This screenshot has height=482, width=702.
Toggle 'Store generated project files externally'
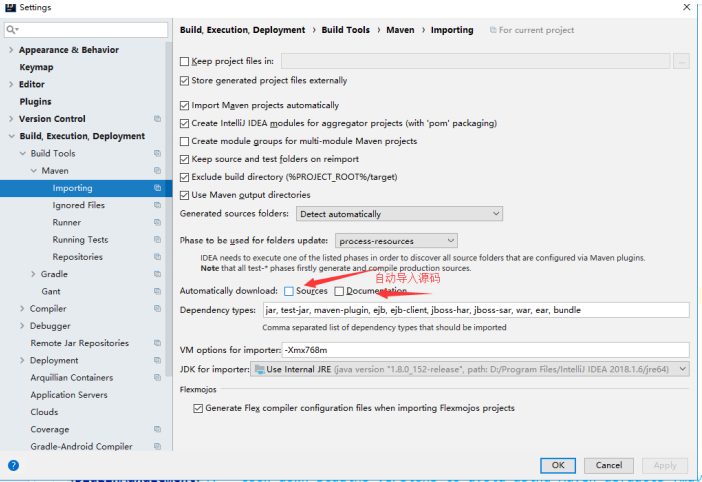click(x=184, y=81)
